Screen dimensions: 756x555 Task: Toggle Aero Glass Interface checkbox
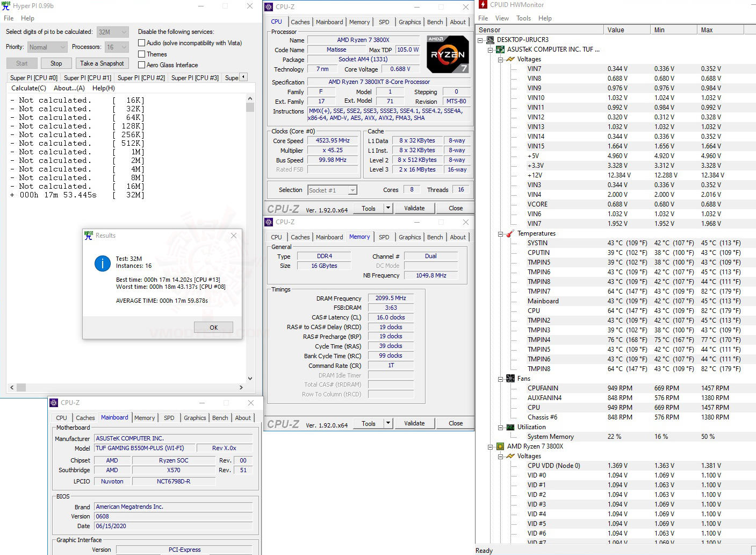pos(142,65)
